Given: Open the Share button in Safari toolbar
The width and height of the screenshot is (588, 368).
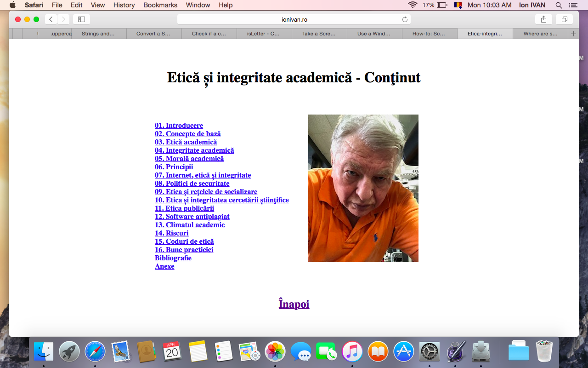Looking at the screenshot, I should (543, 19).
